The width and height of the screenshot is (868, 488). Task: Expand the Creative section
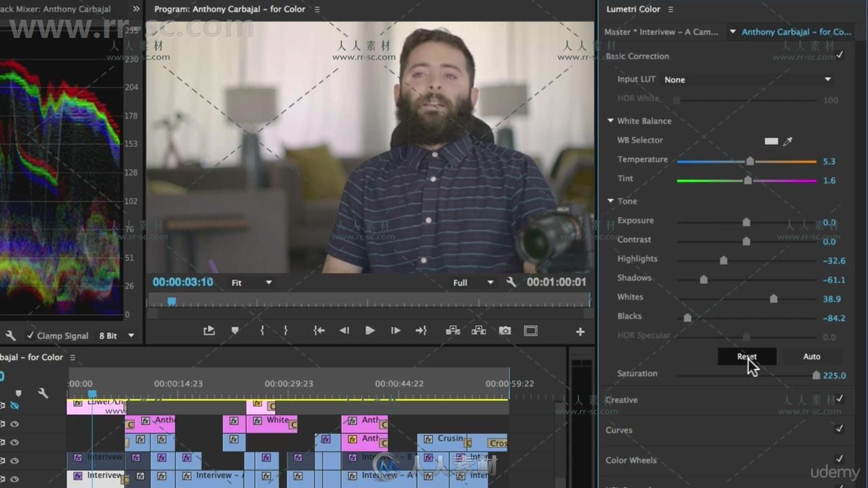621,400
